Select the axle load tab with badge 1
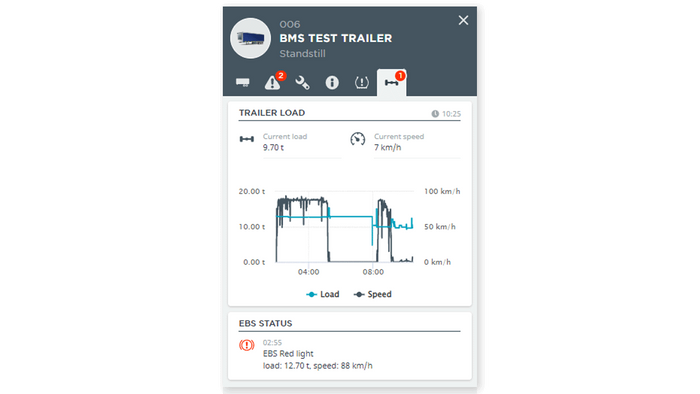700x394 pixels. point(392,83)
